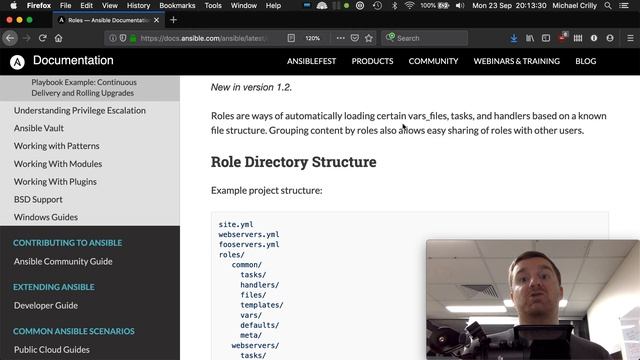640x360 pixels.
Task: Open the Bluetooth status menu
Action: click(x=394, y=6)
